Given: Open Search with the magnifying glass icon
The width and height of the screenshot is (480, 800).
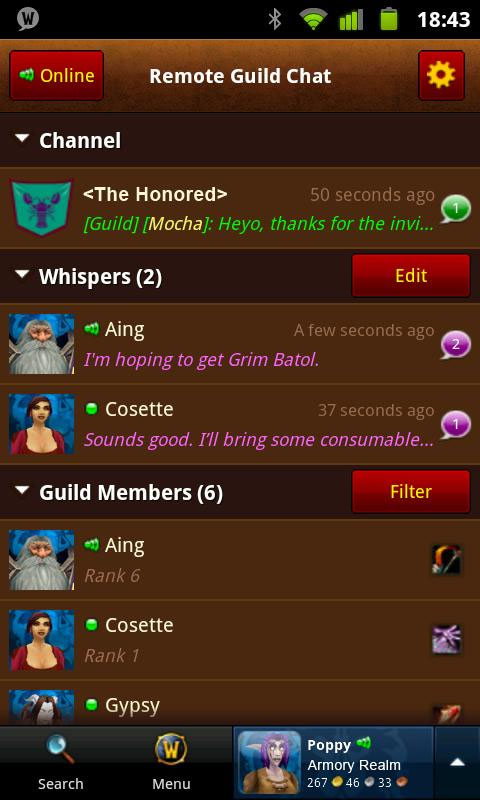Looking at the screenshot, I should (60, 763).
